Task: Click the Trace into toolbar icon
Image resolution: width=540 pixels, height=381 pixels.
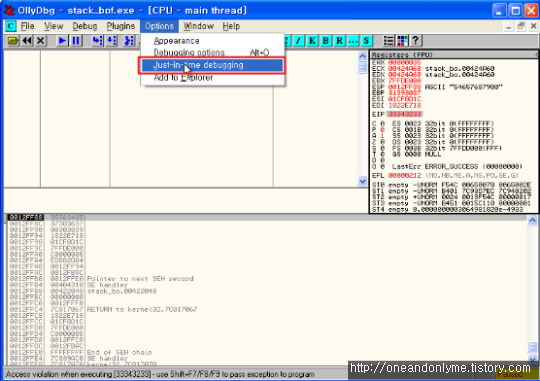Action: [129, 41]
